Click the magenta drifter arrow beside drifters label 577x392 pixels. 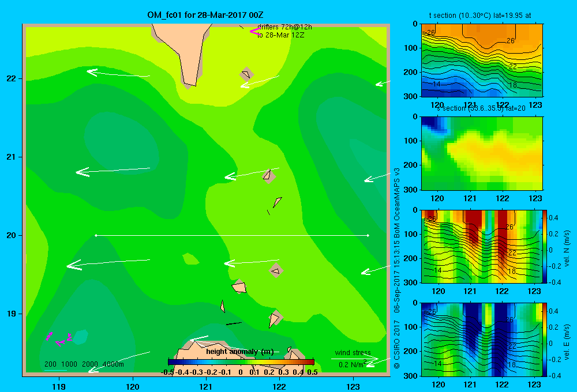255,32
